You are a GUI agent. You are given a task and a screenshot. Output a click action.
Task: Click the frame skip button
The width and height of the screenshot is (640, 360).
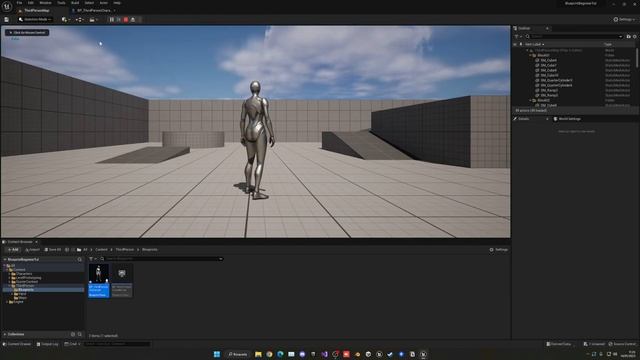[x=119, y=20]
